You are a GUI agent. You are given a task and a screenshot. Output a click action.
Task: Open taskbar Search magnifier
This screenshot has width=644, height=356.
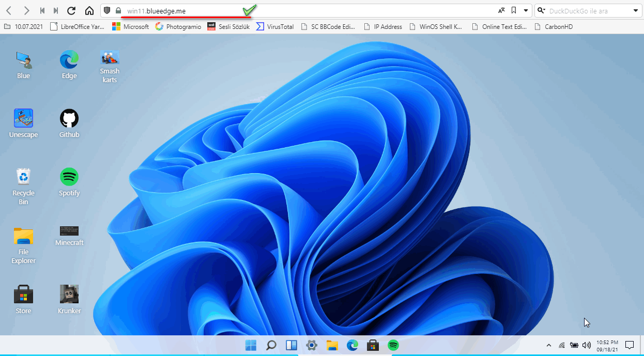(x=271, y=345)
